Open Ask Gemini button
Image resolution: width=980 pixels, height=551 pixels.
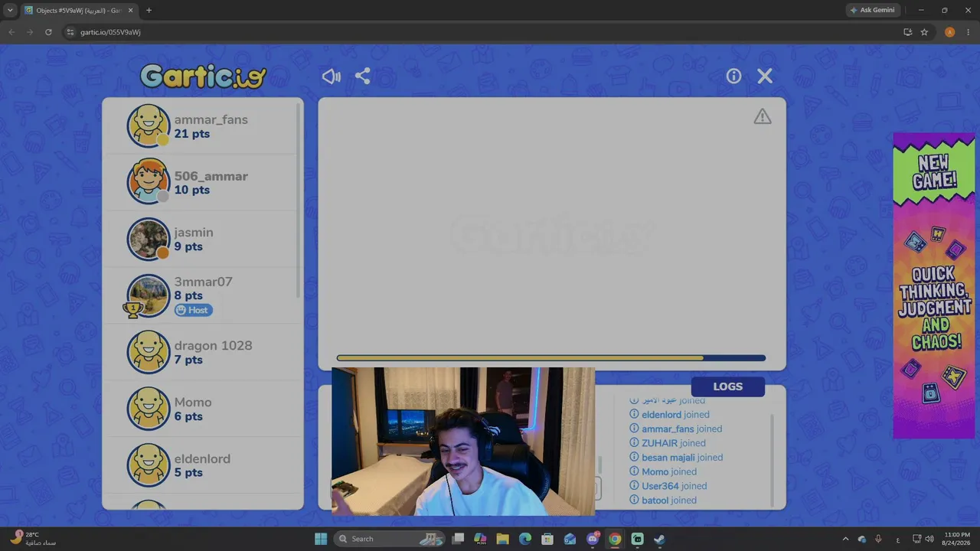[872, 10]
